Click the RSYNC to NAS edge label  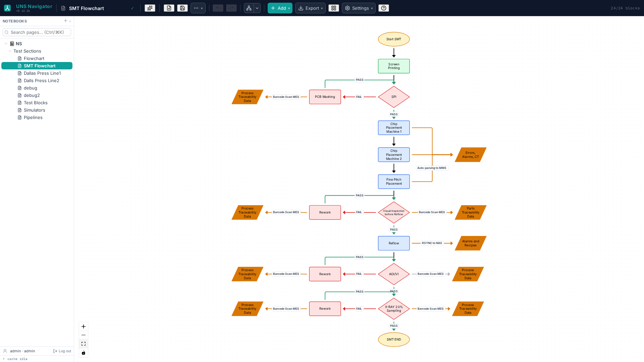tap(432, 243)
